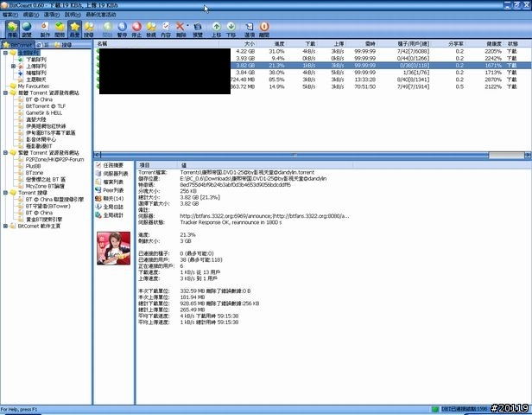Stop the task with the red 停止 icon
The width and height of the screenshot is (532, 415).
point(136,29)
